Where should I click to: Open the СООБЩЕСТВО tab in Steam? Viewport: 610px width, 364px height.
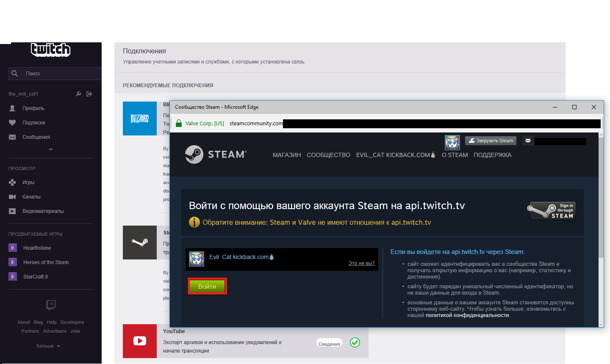point(329,155)
